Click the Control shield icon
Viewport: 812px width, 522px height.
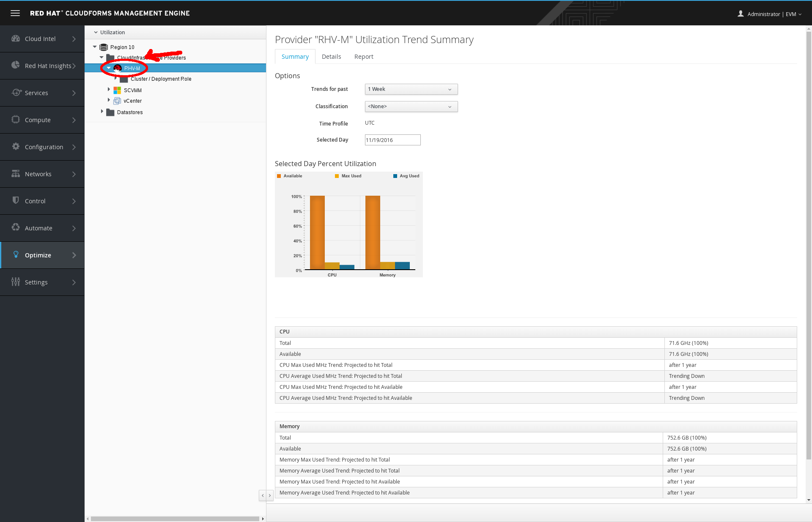16,200
